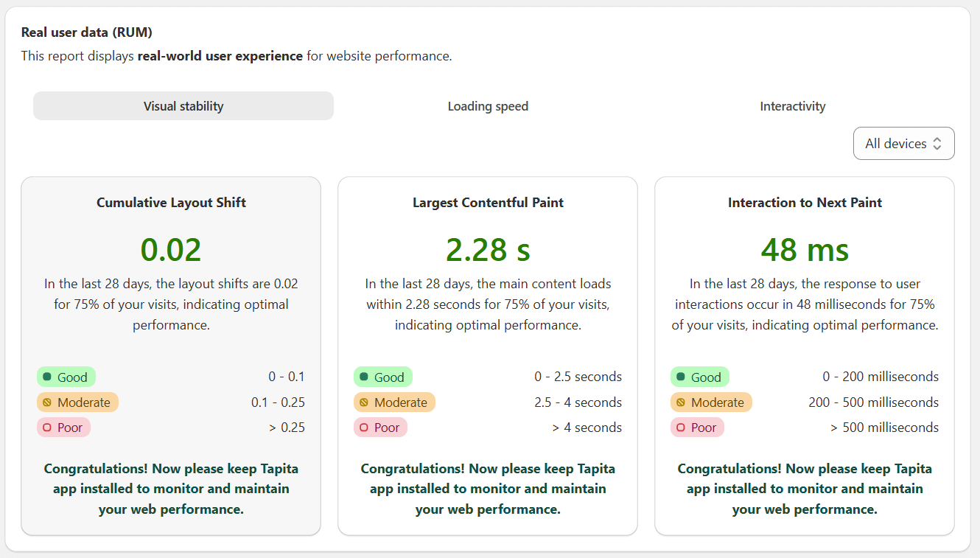Click the Moderate status icon in INP card

pyautogui.click(x=682, y=402)
